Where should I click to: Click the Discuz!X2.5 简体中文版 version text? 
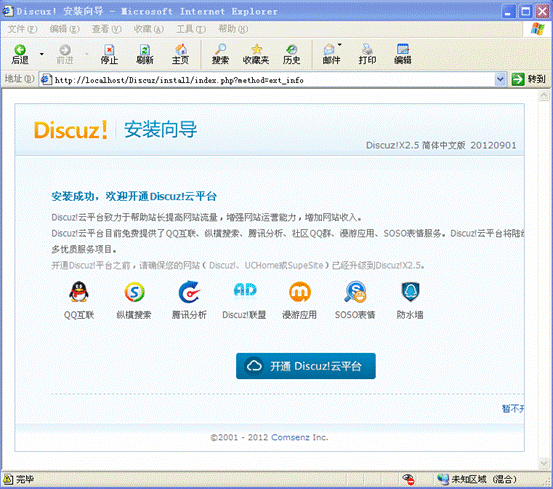click(x=441, y=145)
